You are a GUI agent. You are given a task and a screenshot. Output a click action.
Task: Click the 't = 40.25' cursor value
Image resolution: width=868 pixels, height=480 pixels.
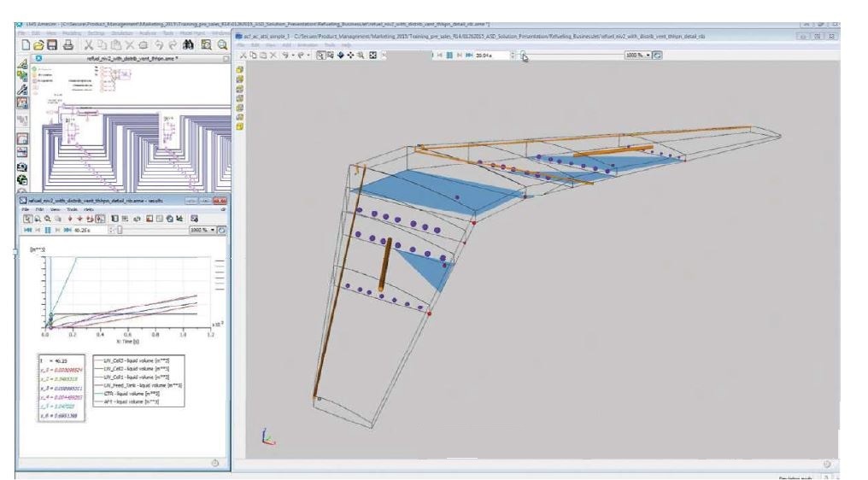click(x=54, y=361)
